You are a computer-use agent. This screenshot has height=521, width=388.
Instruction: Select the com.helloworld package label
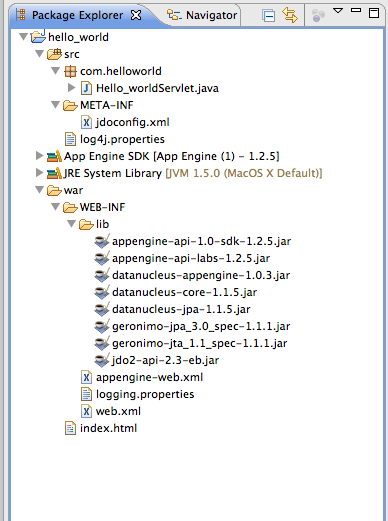121,71
